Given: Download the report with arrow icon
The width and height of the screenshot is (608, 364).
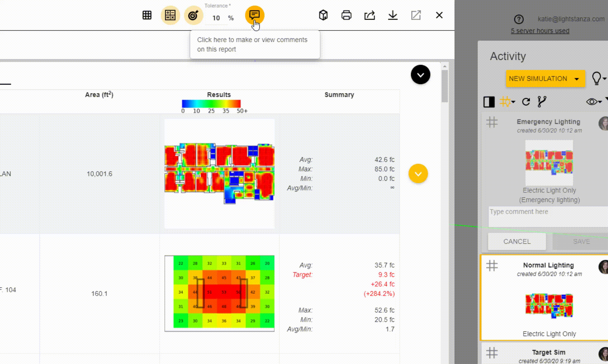Looking at the screenshot, I should [393, 15].
